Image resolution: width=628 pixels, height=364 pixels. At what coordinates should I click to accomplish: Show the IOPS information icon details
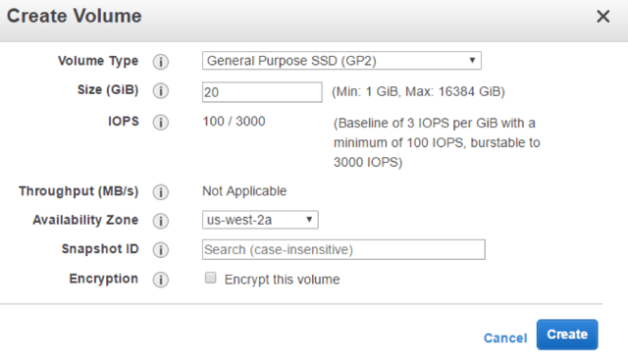click(161, 123)
